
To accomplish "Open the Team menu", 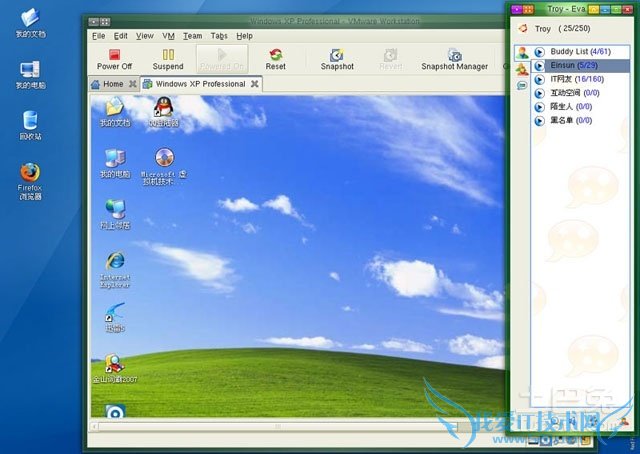I will point(192,36).
